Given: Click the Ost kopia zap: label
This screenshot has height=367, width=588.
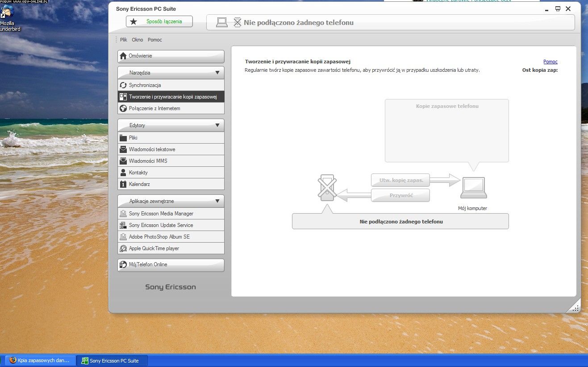Looking at the screenshot, I should pyautogui.click(x=540, y=70).
